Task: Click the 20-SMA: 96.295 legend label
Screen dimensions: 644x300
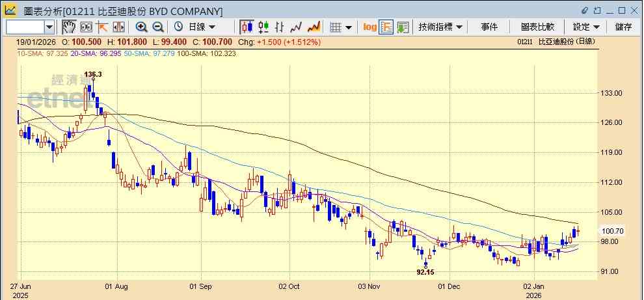Action: coord(96,53)
